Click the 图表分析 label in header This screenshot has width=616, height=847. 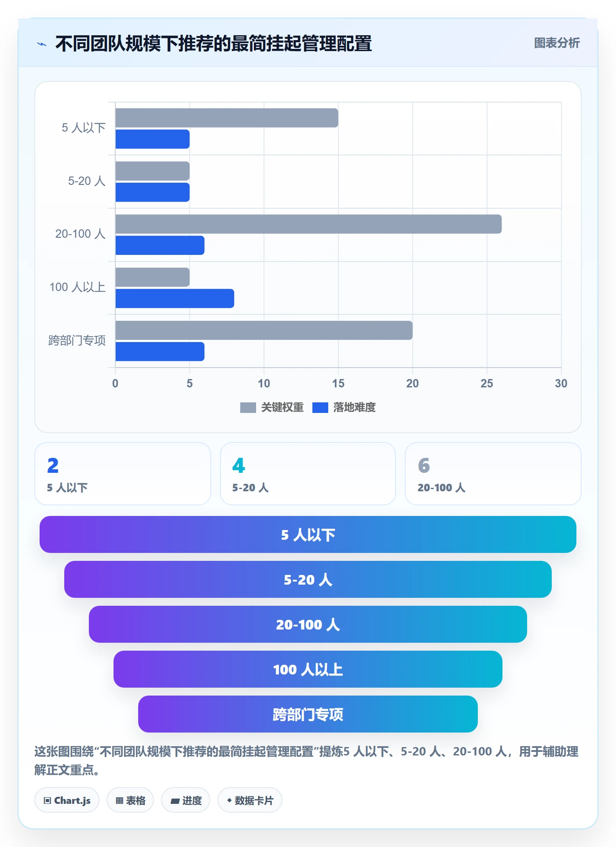point(557,43)
